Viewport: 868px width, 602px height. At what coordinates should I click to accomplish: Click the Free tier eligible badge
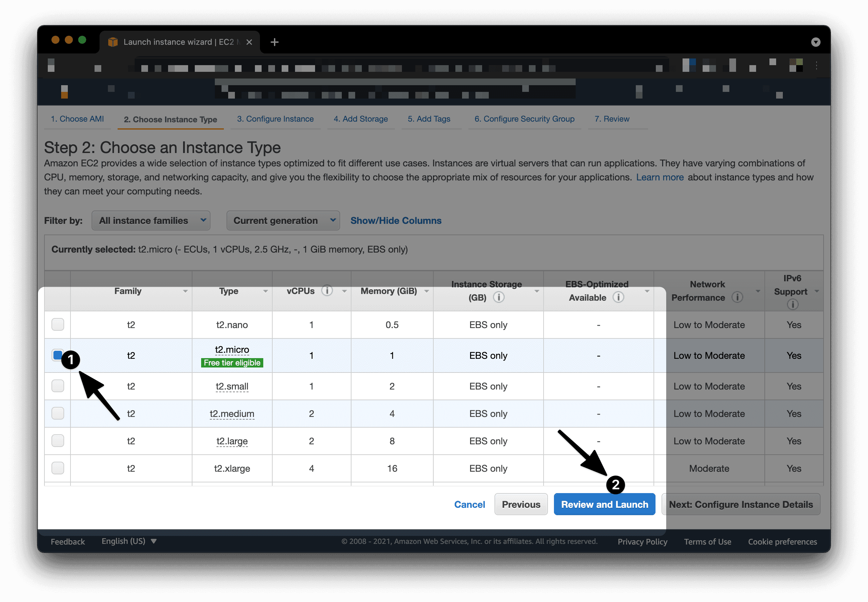pos(232,363)
